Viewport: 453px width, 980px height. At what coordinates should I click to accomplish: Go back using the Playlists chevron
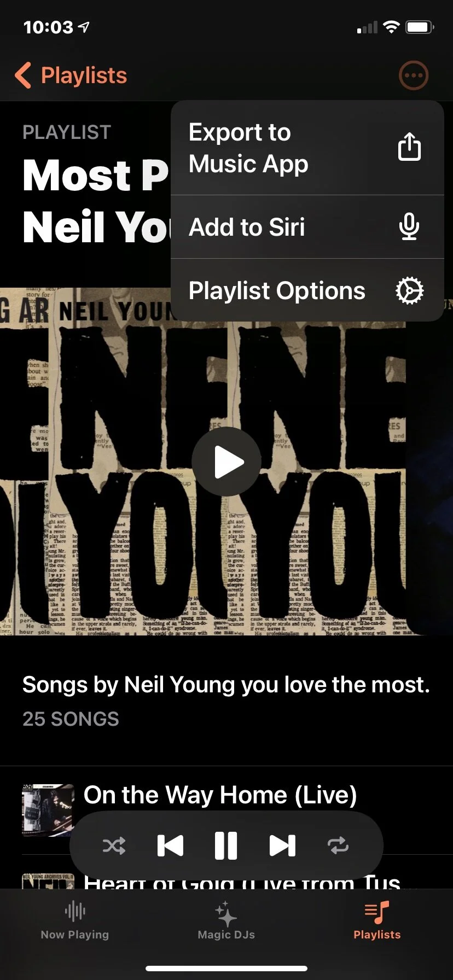tap(71, 75)
